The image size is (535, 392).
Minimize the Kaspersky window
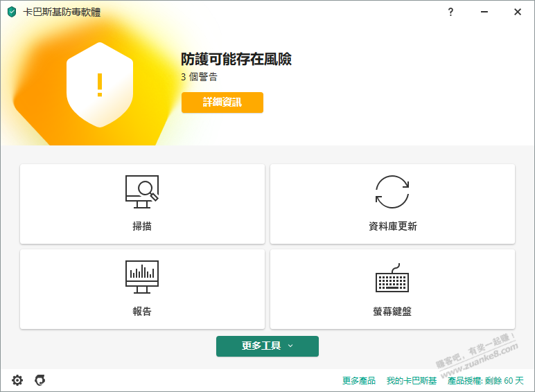(484, 12)
